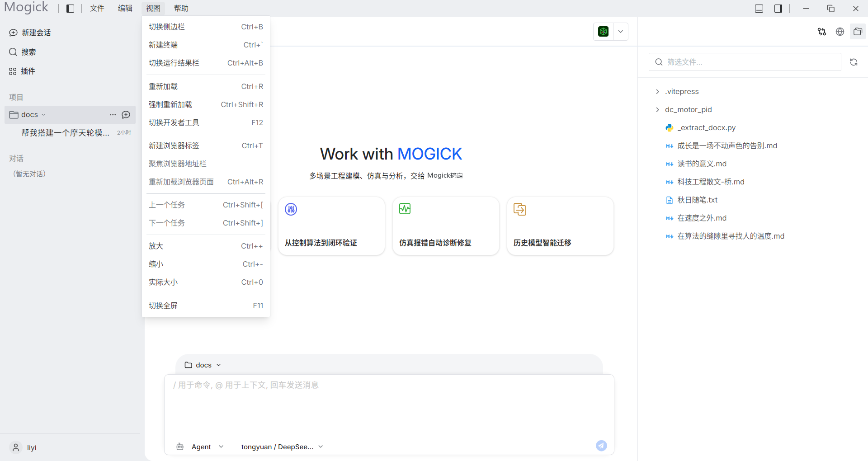Open the Agent mode dropdown
Screen dimensions: 868x461
(x=200, y=447)
